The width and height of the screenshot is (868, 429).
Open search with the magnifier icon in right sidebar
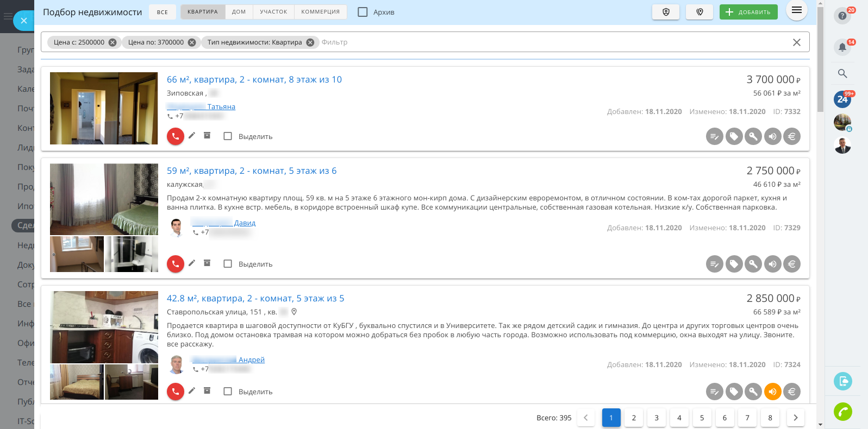(x=842, y=73)
